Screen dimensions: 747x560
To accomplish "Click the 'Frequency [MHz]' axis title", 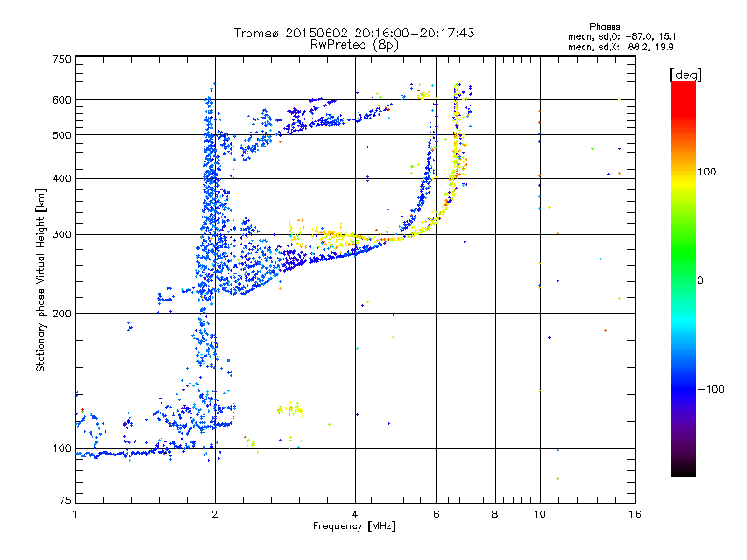I will [354, 526].
